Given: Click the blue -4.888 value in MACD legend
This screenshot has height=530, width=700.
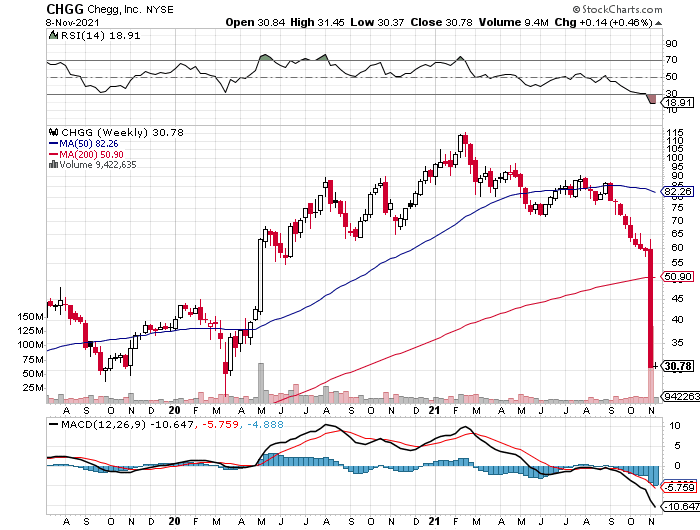Looking at the screenshot, I should (x=265, y=424).
